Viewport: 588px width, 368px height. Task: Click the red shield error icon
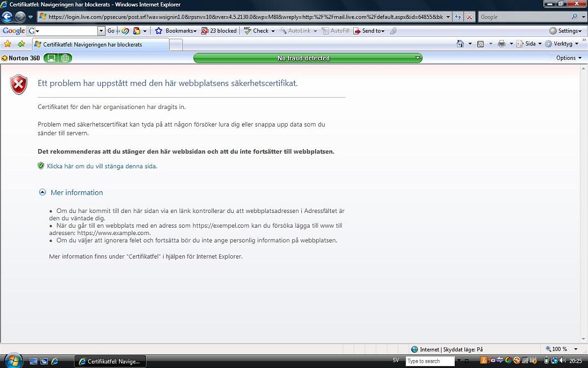tap(19, 84)
